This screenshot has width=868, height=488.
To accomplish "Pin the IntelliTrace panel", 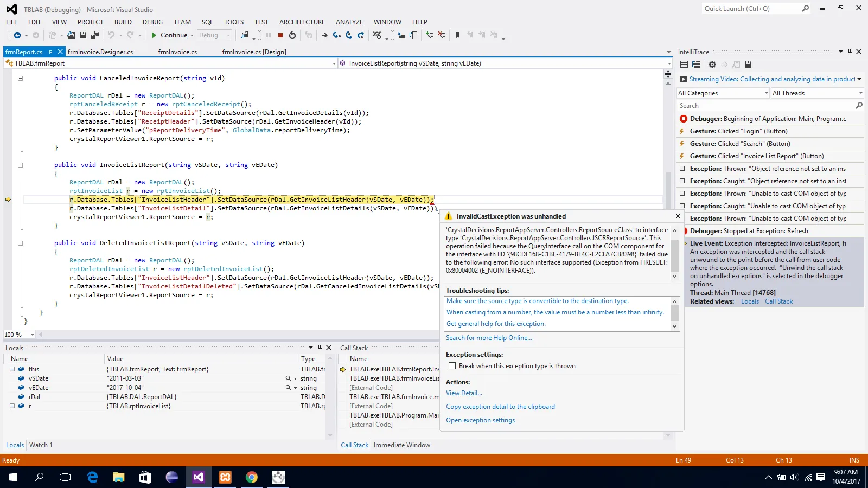I will (850, 52).
